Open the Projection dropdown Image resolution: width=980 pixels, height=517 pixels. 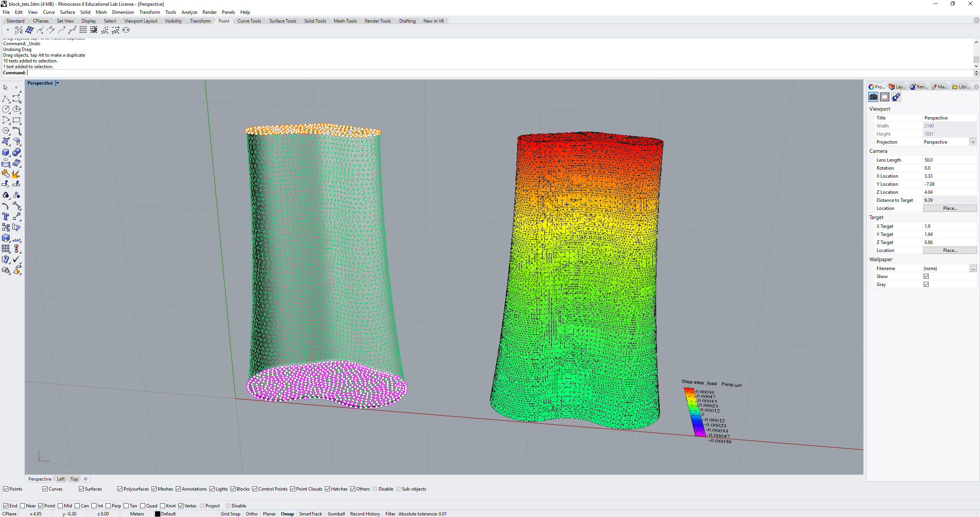tap(973, 142)
